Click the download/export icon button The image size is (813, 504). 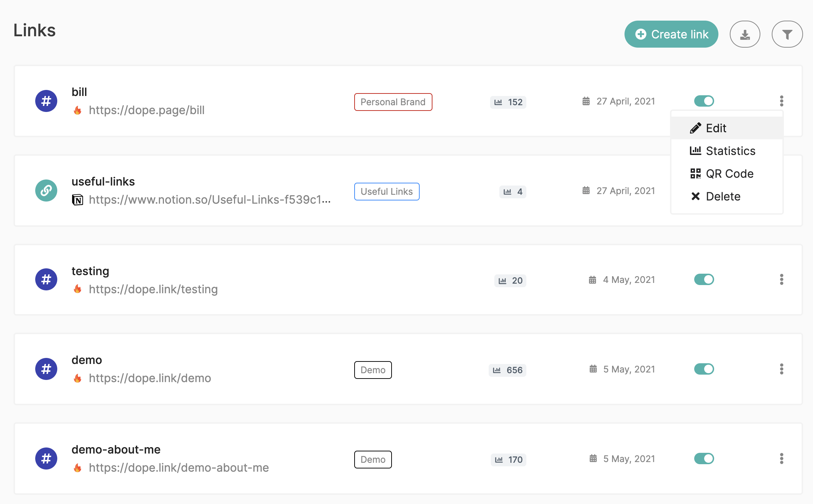tap(745, 34)
